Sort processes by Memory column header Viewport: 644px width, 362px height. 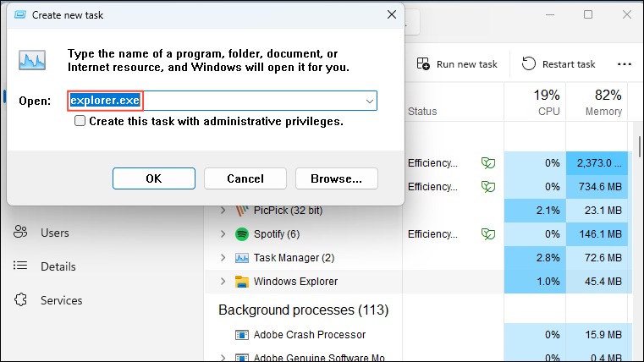coord(597,102)
